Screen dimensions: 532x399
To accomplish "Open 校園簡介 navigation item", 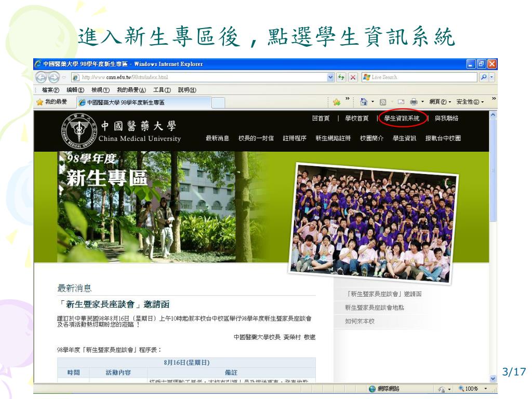I will [372, 138].
